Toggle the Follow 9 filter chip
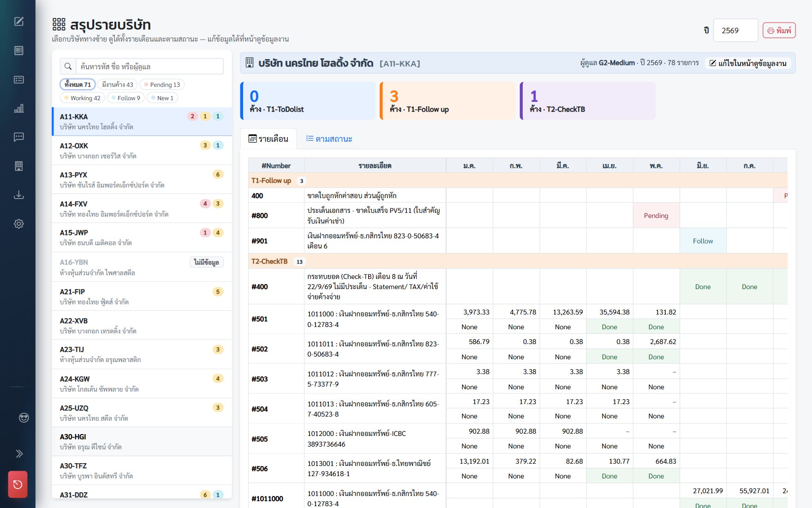Screen dimensions: 812x508 tap(125, 98)
